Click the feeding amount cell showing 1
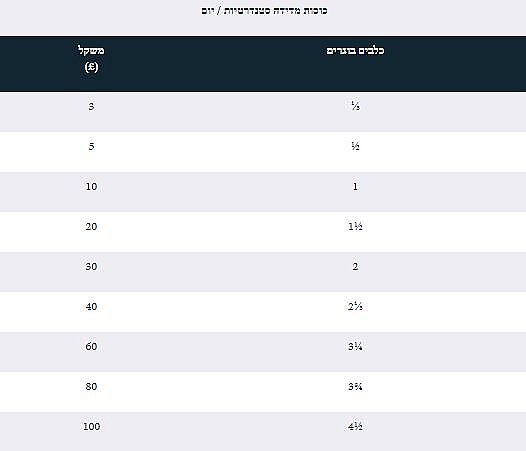 click(355, 186)
